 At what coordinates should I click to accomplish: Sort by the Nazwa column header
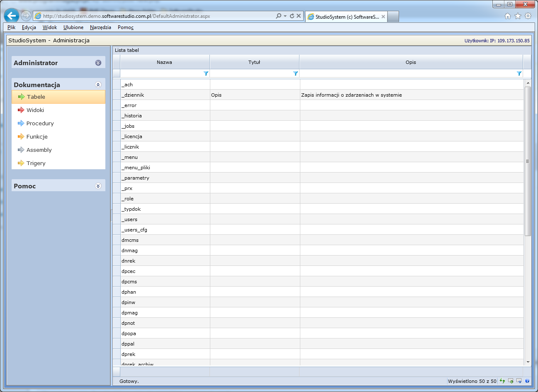[x=164, y=62]
